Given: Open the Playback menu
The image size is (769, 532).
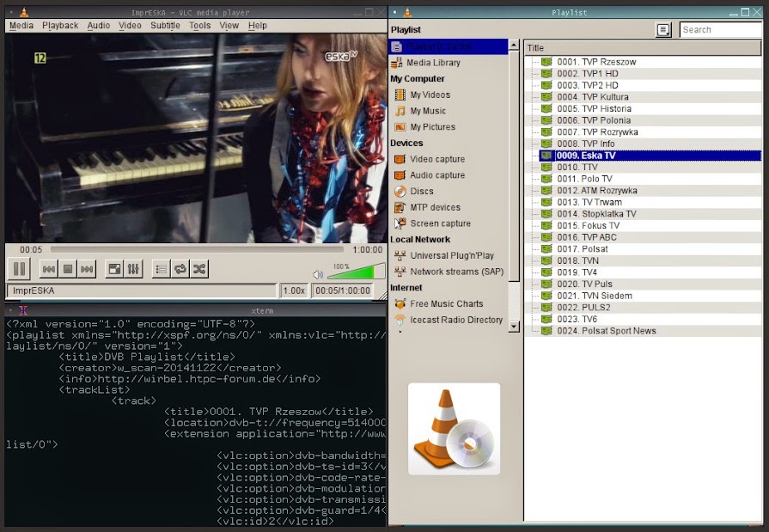Looking at the screenshot, I should [x=60, y=26].
